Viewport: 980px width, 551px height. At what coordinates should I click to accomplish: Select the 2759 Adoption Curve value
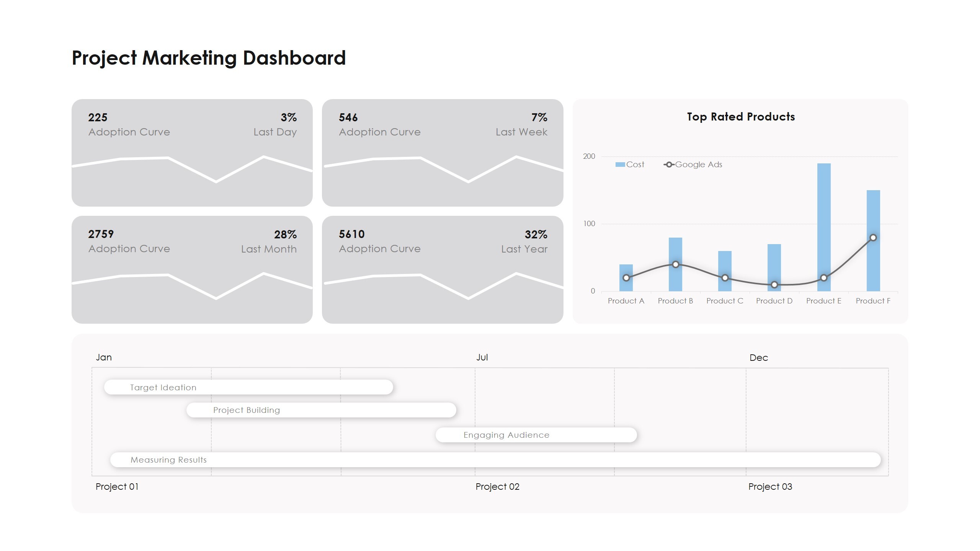[101, 234]
